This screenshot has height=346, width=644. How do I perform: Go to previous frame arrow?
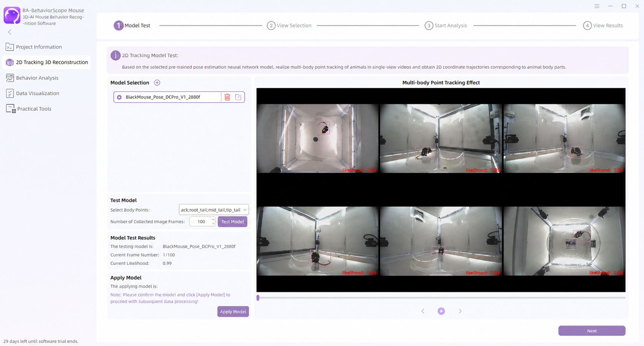point(423,311)
